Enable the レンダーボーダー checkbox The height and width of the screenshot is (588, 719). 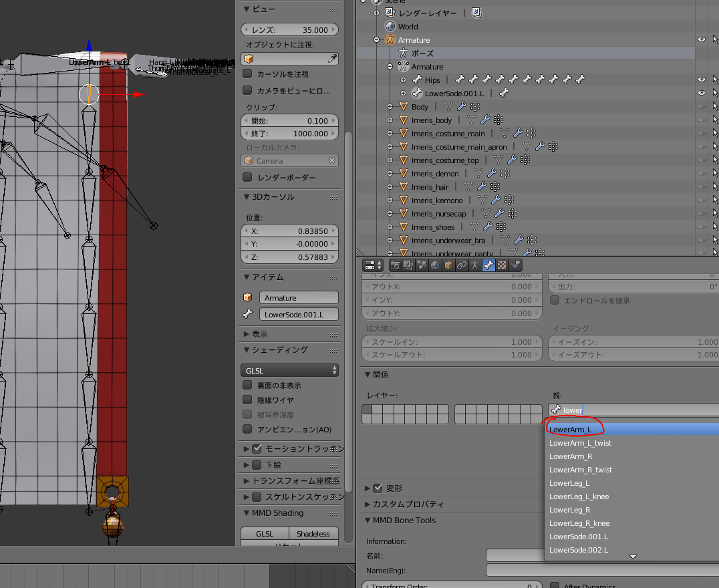(247, 177)
